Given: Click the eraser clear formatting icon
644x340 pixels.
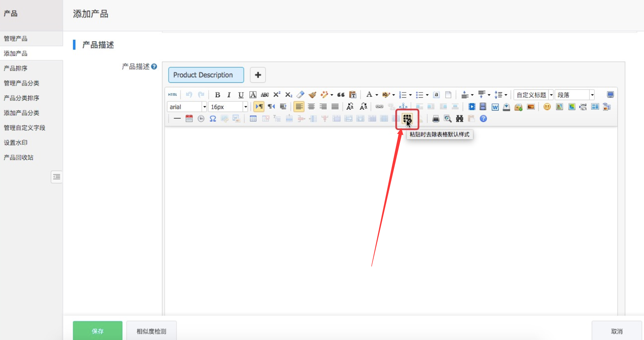Looking at the screenshot, I should pos(300,95).
